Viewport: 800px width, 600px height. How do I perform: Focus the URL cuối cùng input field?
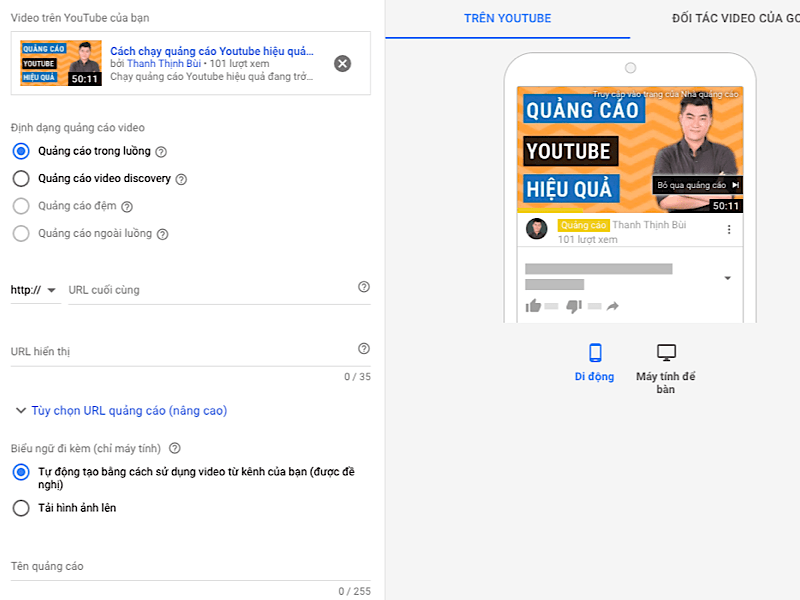(219, 290)
